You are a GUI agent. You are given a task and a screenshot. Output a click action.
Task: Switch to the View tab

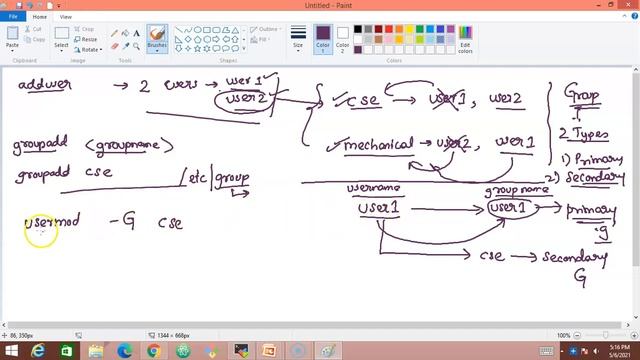65,17
